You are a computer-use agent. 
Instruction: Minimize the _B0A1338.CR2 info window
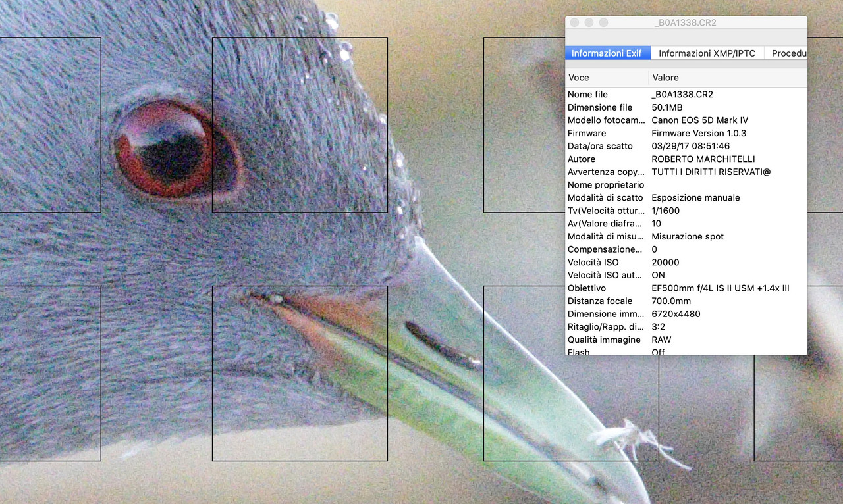(589, 22)
